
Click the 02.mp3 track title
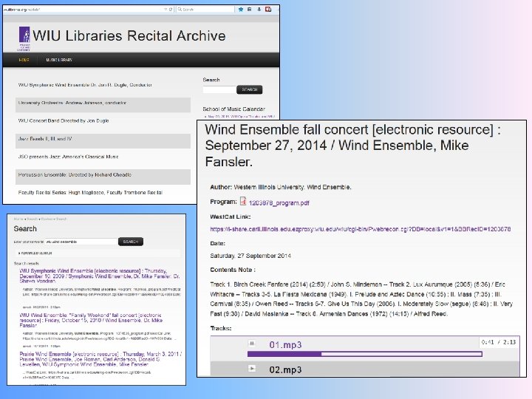click(285, 370)
